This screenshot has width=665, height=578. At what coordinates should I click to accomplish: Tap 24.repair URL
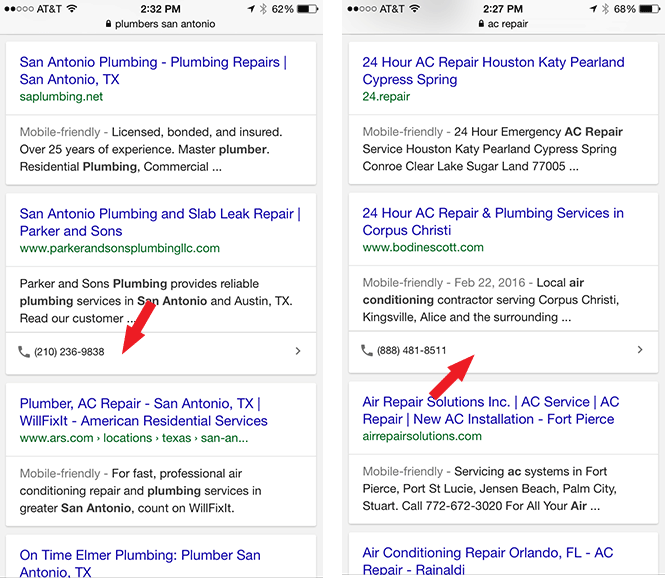coord(386,97)
